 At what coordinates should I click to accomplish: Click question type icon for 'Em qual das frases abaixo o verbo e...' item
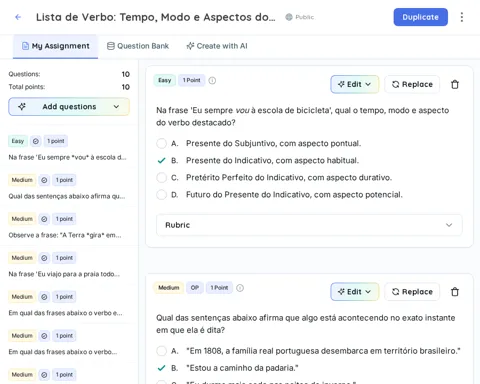(x=44, y=297)
